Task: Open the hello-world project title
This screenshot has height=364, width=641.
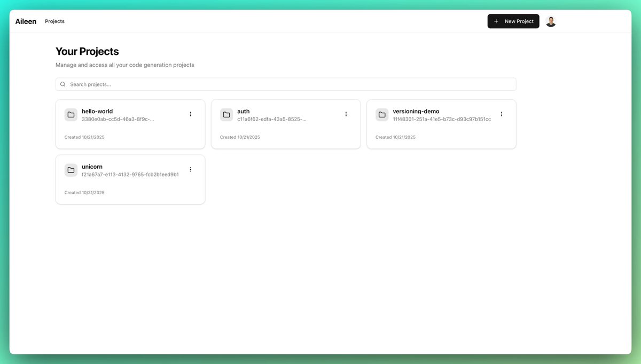Action: (97, 112)
